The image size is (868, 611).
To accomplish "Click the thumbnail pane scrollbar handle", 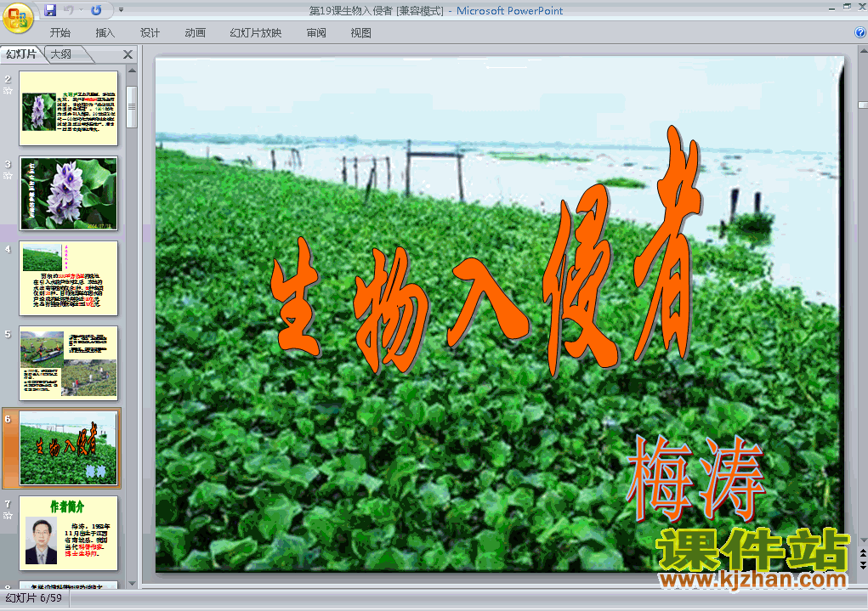I will click(132, 107).
